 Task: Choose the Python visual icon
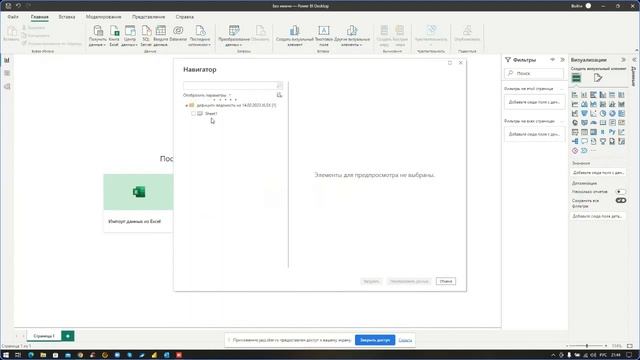[x=612, y=132]
